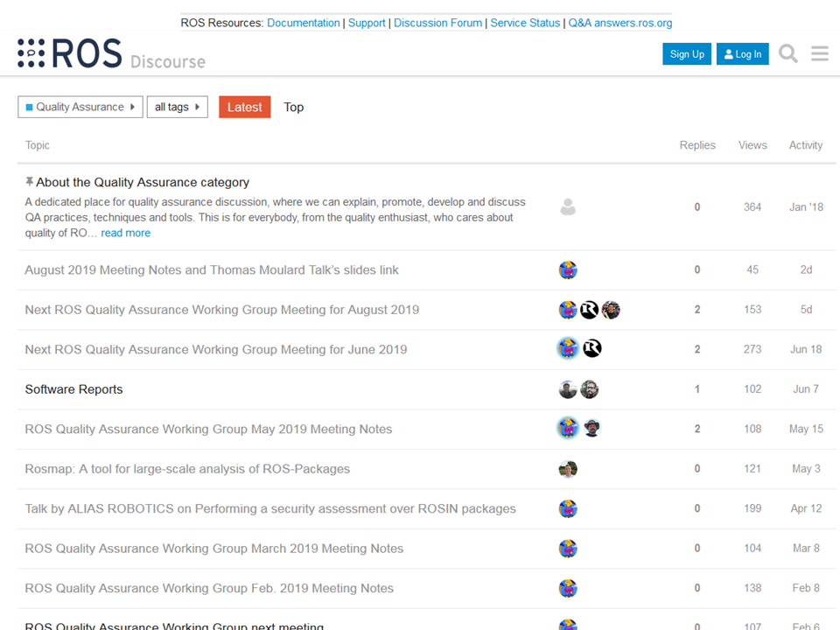Open the Documentation resource link

[x=304, y=23]
